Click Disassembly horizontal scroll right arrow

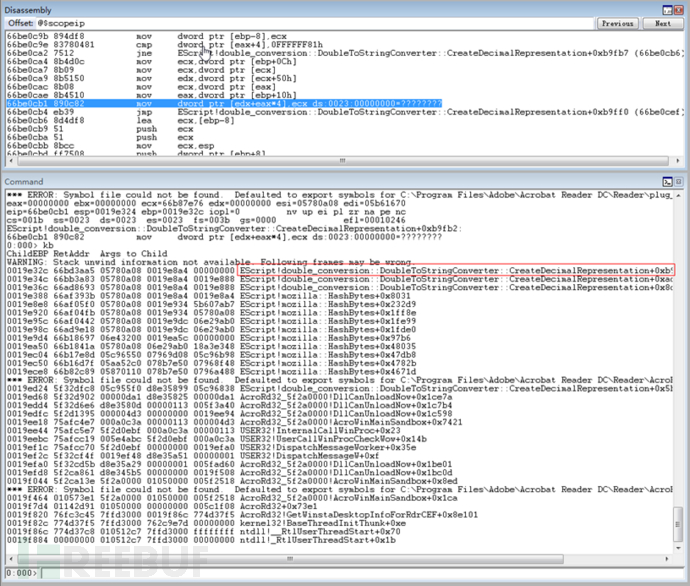point(678,161)
